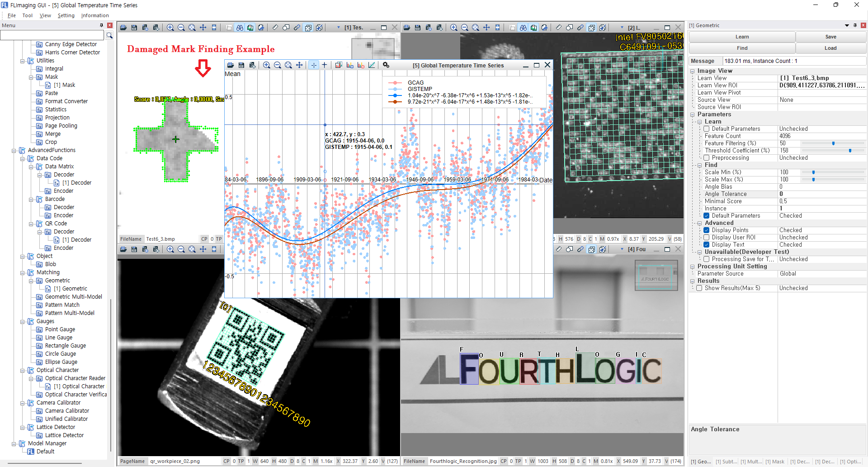This screenshot has width=868, height=467.
Task: Open graph settings gear icon
Action: [386, 65]
